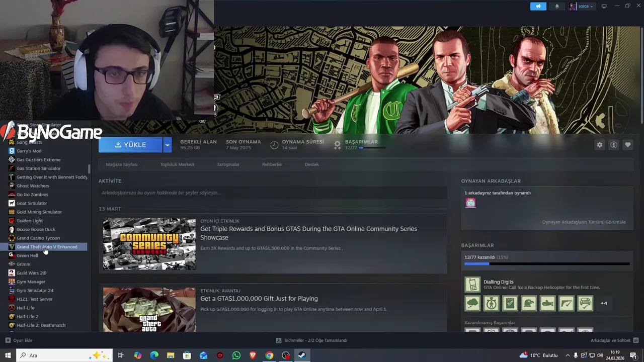This screenshot has height=362, width=644.
Task: Open Windows Start menu
Action: click(x=8, y=355)
